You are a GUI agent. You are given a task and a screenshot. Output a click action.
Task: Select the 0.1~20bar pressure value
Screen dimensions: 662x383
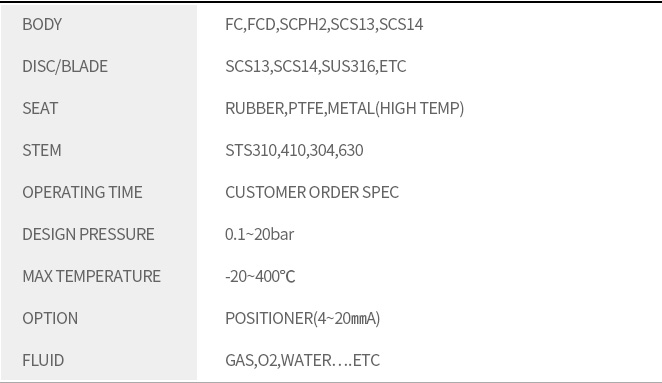(259, 234)
